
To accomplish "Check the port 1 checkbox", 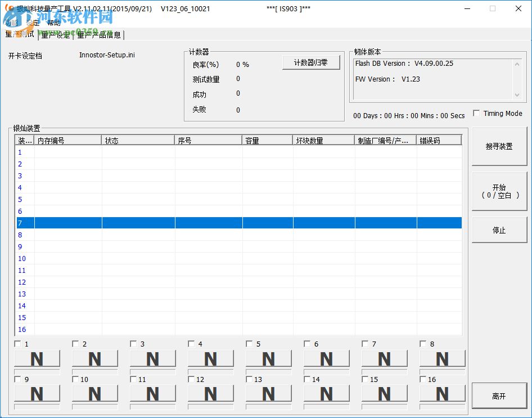I will click(17, 343).
